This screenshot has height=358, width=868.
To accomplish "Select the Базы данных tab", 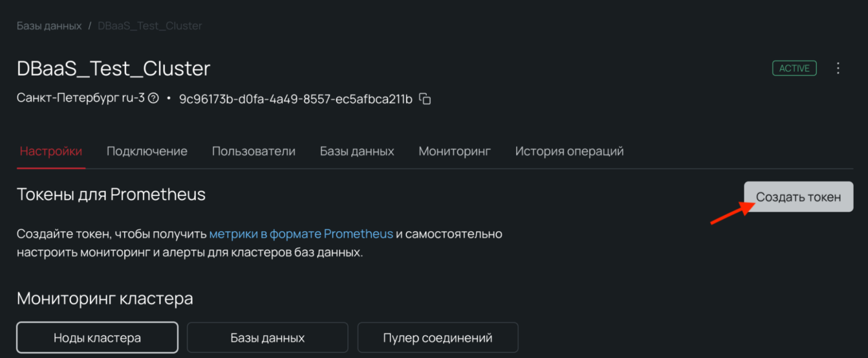I will (357, 151).
